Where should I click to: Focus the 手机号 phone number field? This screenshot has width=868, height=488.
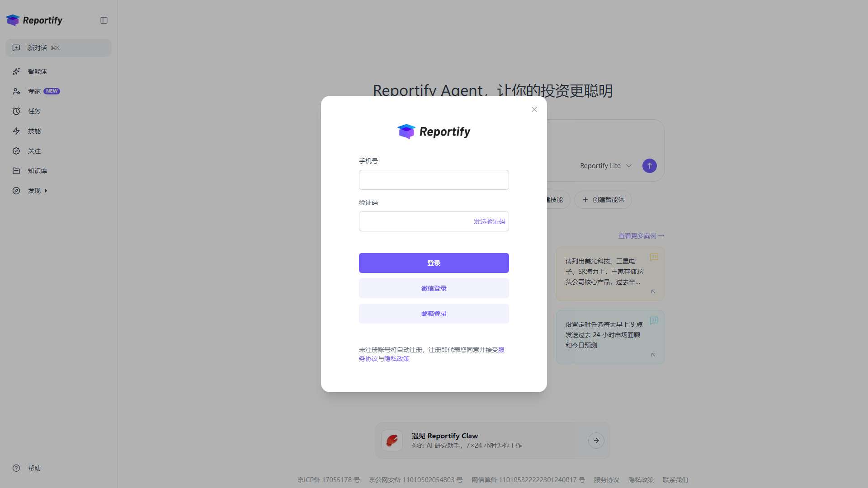(434, 180)
